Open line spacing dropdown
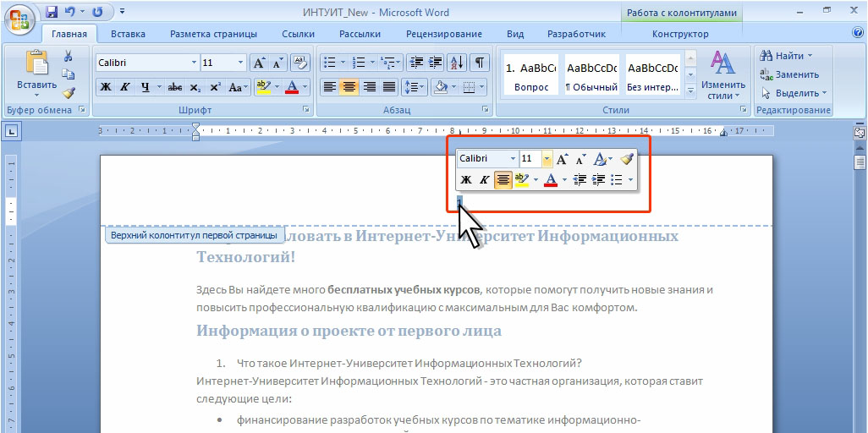The height and width of the screenshot is (433, 868). 414,87
